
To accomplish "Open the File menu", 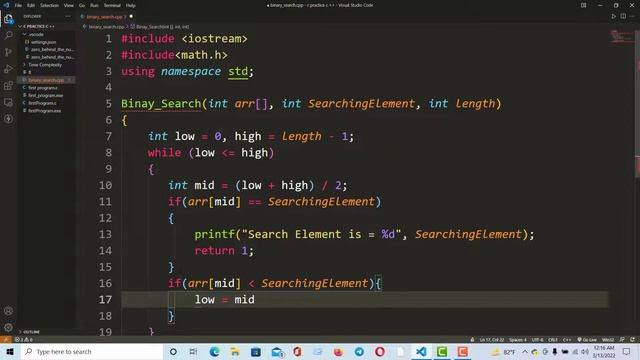I will (18, 5).
